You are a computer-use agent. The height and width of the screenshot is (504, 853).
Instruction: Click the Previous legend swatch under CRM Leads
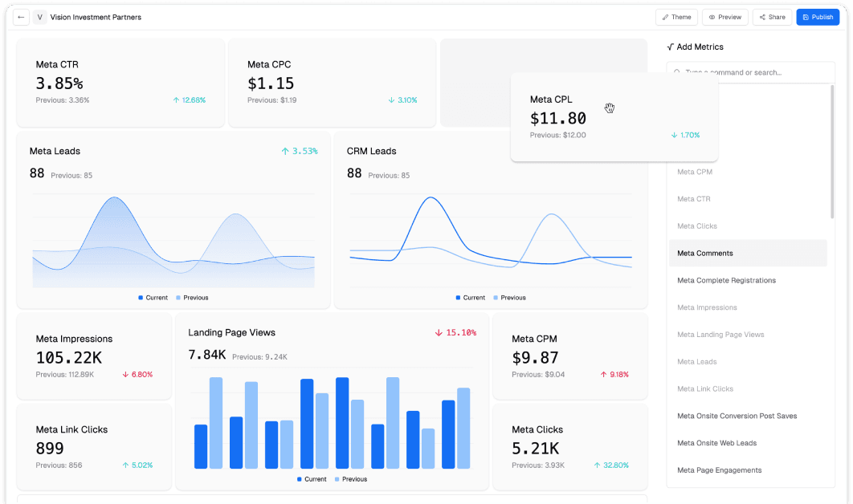pyautogui.click(x=496, y=298)
